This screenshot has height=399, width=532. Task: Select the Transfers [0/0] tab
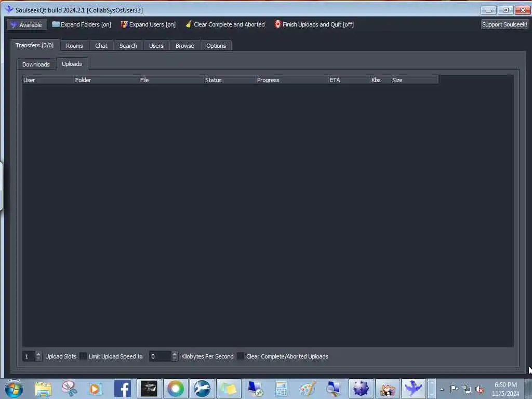(x=35, y=45)
